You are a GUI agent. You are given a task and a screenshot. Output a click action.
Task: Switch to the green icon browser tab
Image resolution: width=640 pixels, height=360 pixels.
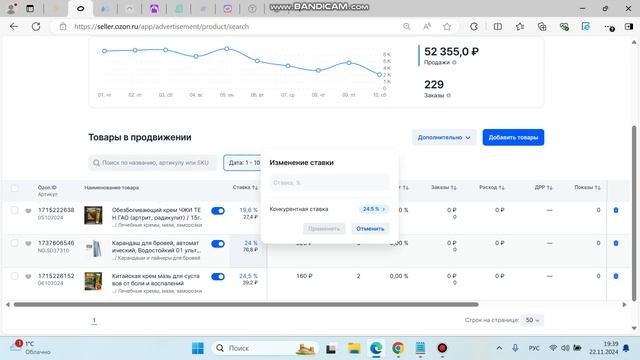click(x=179, y=9)
